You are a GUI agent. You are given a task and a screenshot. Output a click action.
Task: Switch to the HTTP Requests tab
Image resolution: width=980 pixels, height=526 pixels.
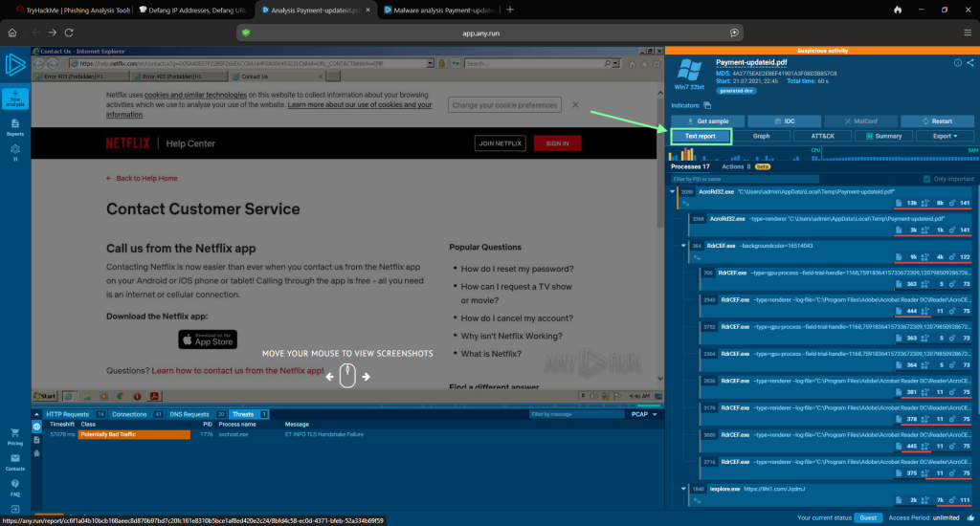click(75, 414)
